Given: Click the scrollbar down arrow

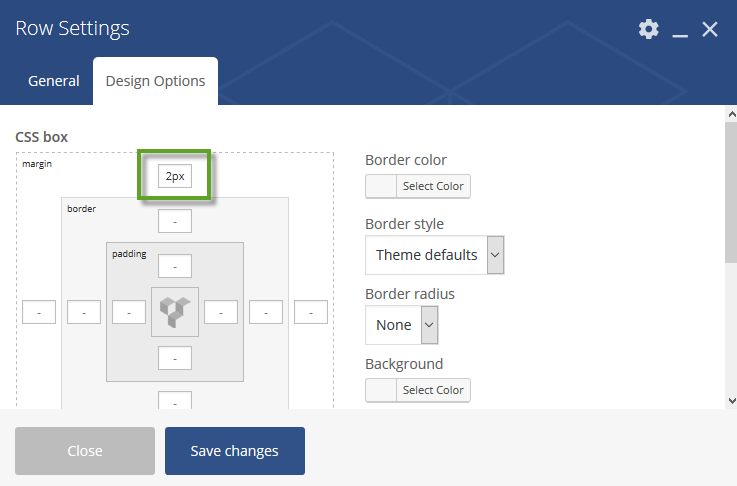Looking at the screenshot, I should 731,401.
